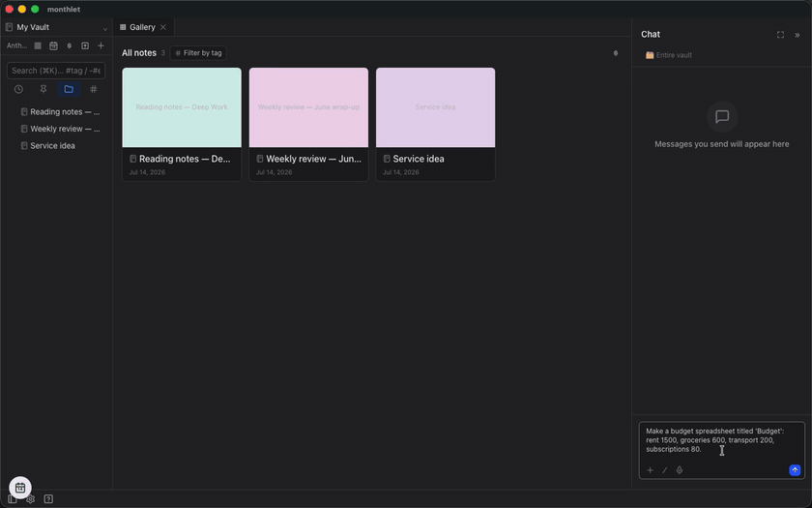Click the Entire vault scope selector
This screenshot has height=508, width=812.
[669, 55]
